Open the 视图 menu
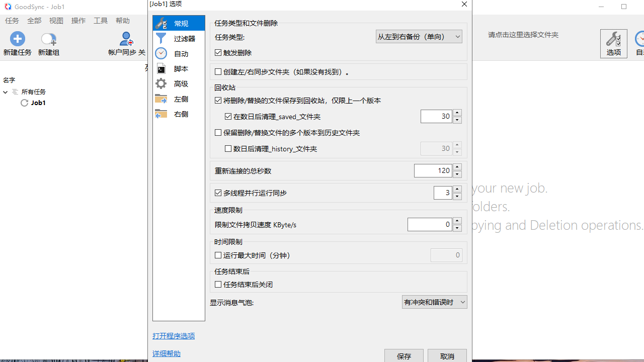This screenshot has width=644, height=362. tap(56, 21)
